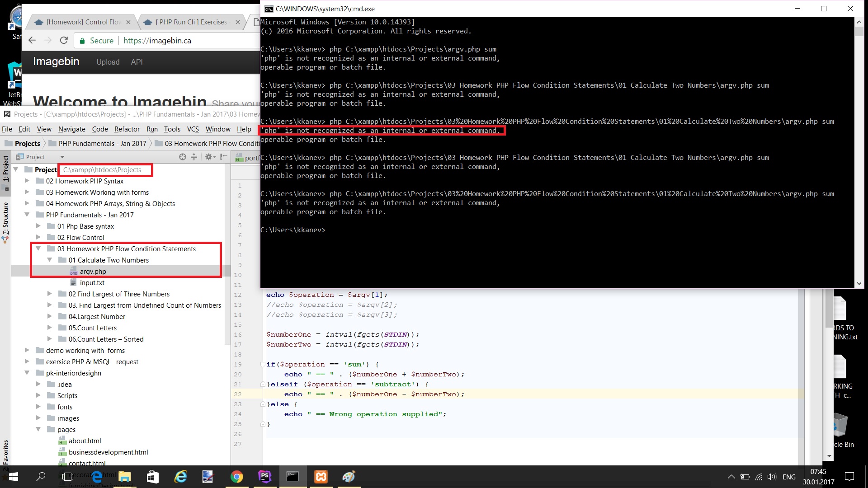
Task: Open XAMPP from the taskbar
Action: point(321,476)
